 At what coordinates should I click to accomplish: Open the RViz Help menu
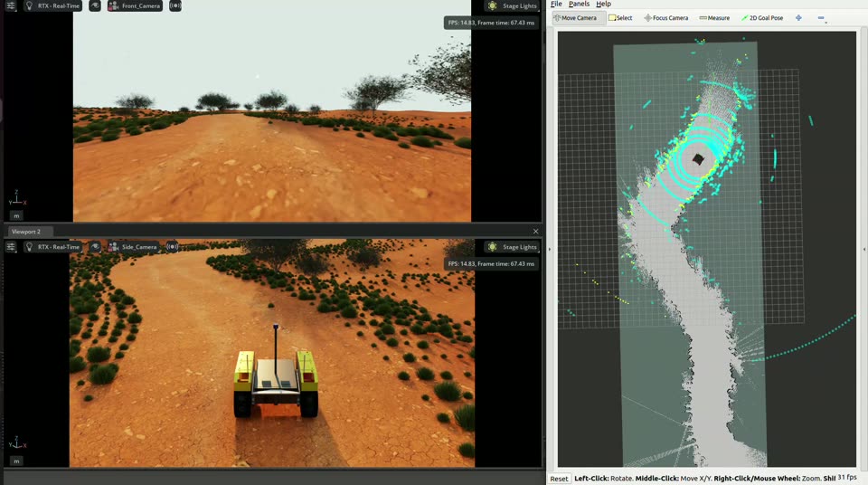pos(603,4)
